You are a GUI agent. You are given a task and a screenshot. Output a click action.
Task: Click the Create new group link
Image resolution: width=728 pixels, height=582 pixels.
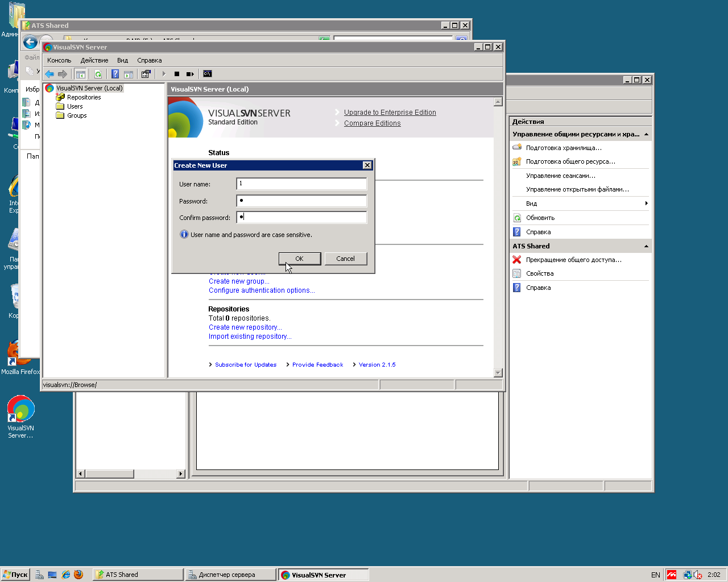pyautogui.click(x=239, y=281)
